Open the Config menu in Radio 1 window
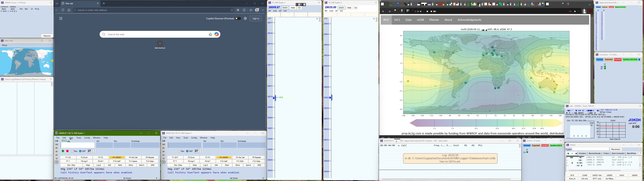Image resolution: width=644 pixels, height=181 pixels. point(87,138)
